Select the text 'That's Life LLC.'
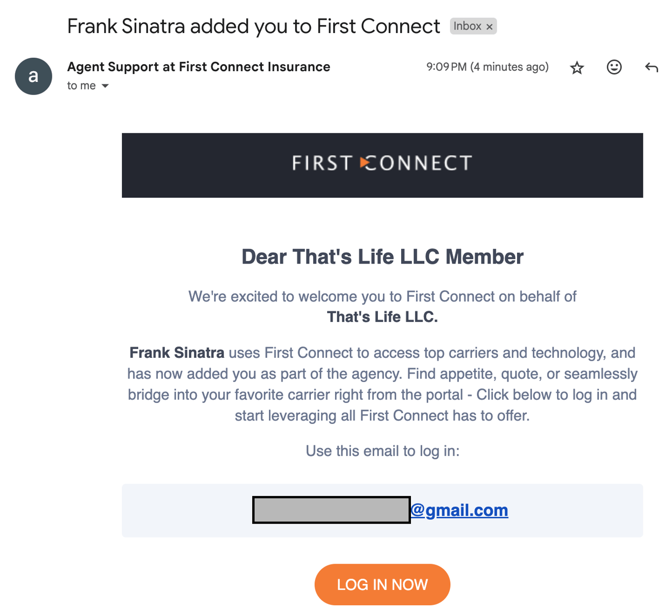Screen dimensions: 672x616 [x=382, y=316]
